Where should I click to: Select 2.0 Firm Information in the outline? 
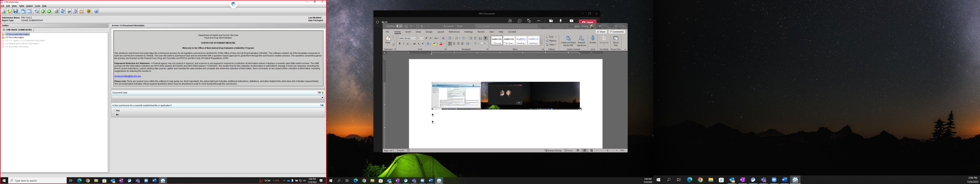[14, 37]
